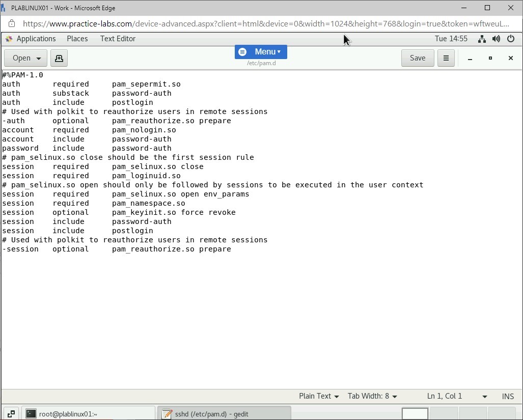Image resolution: width=523 pixels, height=420 pixels.
Task: Click the Tue 14:55 clock
Action: 451,39
